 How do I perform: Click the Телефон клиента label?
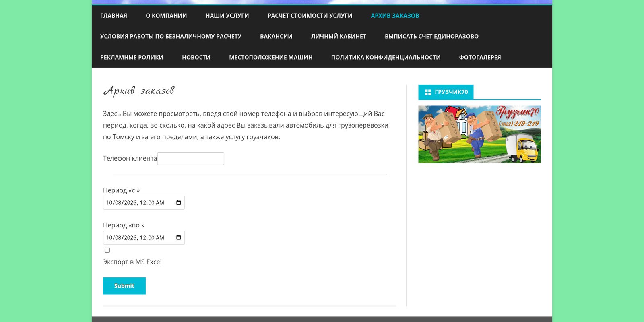click(x=130, y=159)
